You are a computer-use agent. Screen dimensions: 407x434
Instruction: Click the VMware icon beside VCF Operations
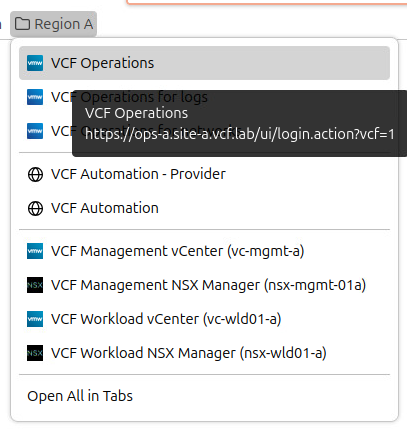pyautogui.click(x=35, y=63)
